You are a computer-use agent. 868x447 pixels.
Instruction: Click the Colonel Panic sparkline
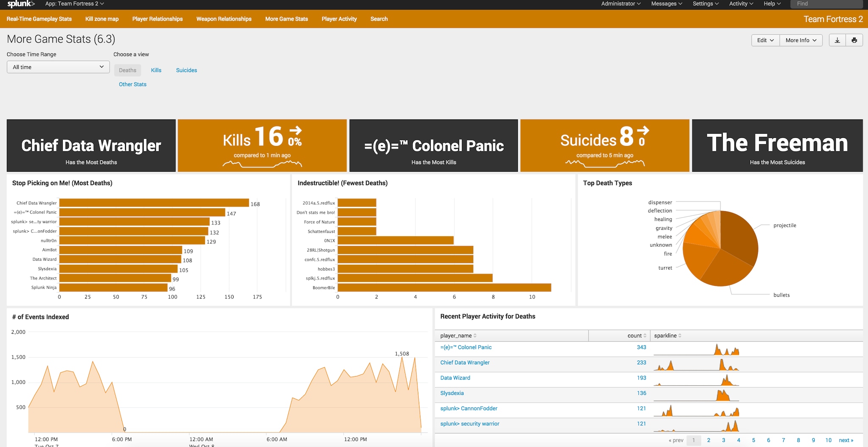click(696, 349)
